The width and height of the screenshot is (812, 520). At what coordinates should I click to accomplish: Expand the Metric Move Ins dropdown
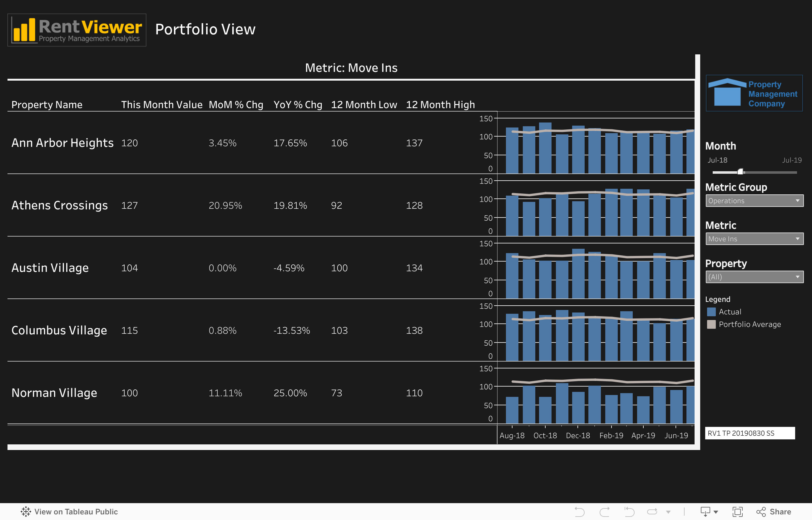[754, 239]
